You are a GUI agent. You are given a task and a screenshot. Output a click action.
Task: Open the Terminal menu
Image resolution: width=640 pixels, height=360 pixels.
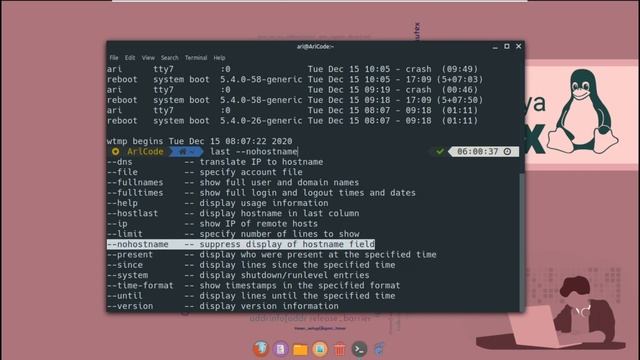(x=196, y=58)
